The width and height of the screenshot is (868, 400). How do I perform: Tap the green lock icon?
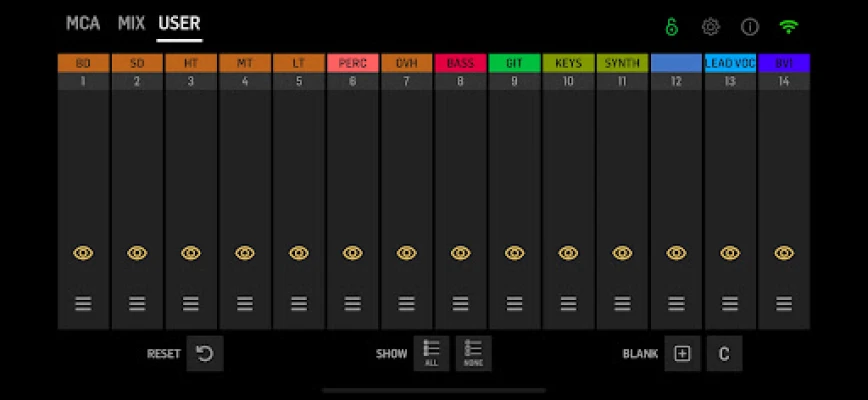click(x=671, y=27)
